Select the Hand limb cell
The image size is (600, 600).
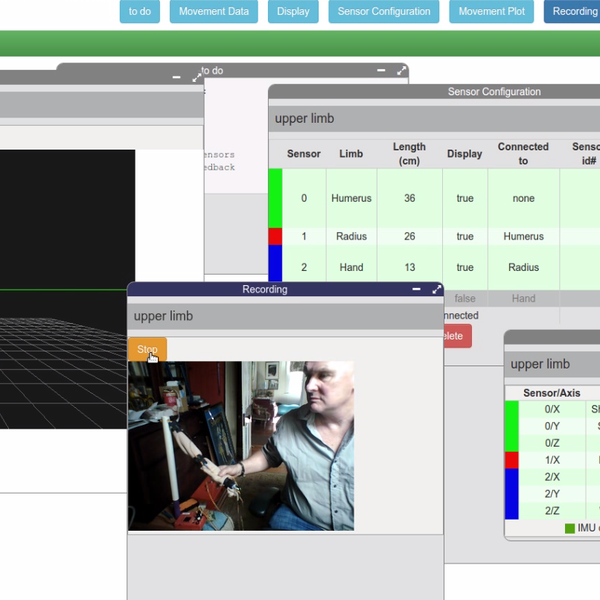click(351, 267)
